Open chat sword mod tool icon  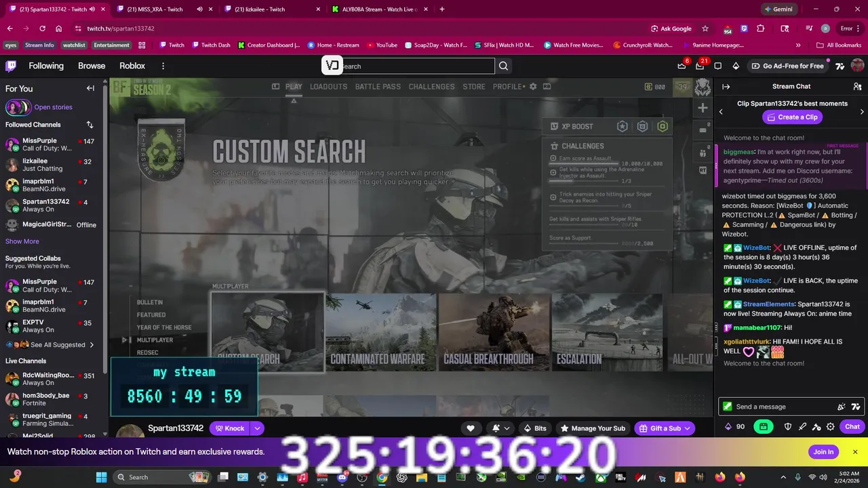(802, 426)
